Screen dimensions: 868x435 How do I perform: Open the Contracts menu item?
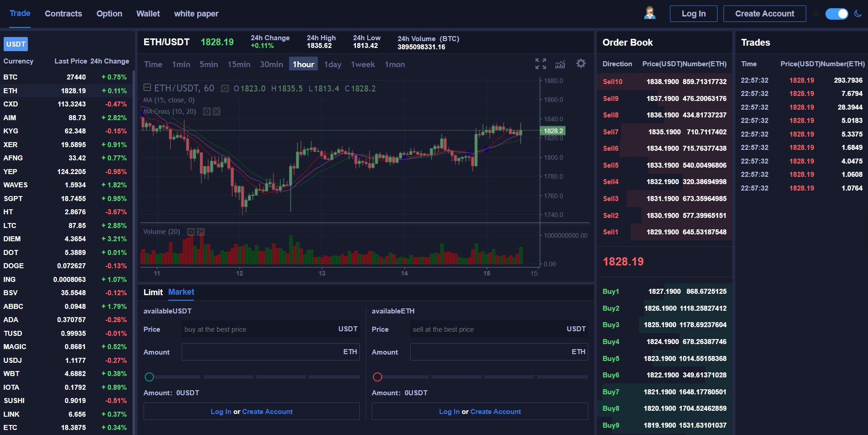pos(63,14)
